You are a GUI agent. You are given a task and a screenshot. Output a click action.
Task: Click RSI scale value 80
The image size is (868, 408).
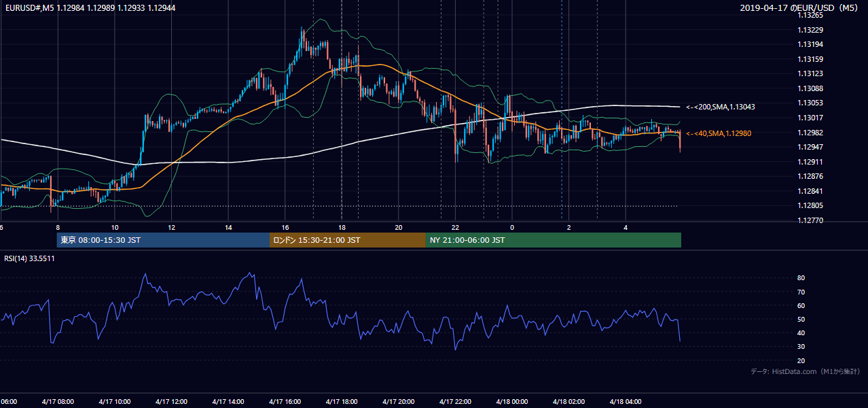tap(801, 278)
